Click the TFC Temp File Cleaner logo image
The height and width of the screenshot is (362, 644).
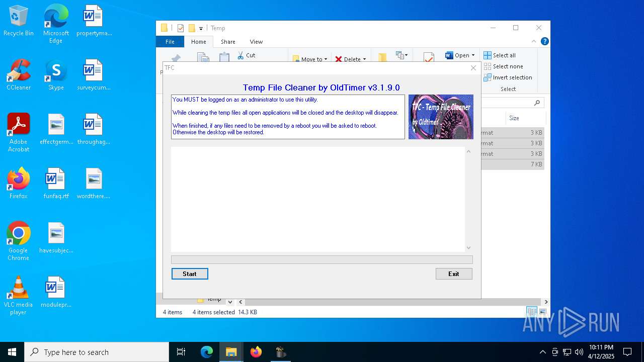[441, 117]
